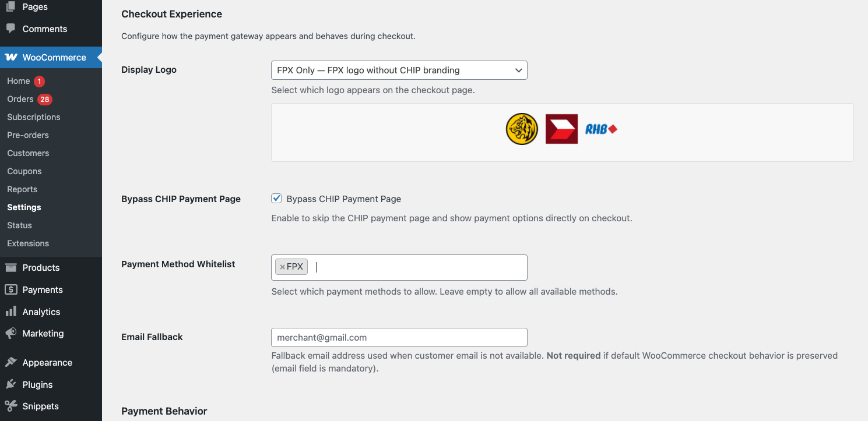Click the Appearance paintbrush icon
The height and width of the screenshot is (421, 868).
coord(10,362)
